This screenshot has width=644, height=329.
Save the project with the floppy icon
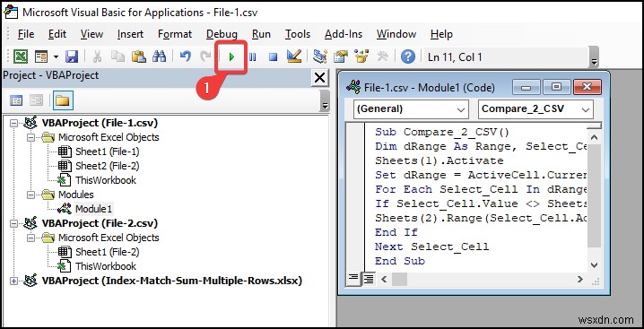pyautogui.click(x=72, y=56)
